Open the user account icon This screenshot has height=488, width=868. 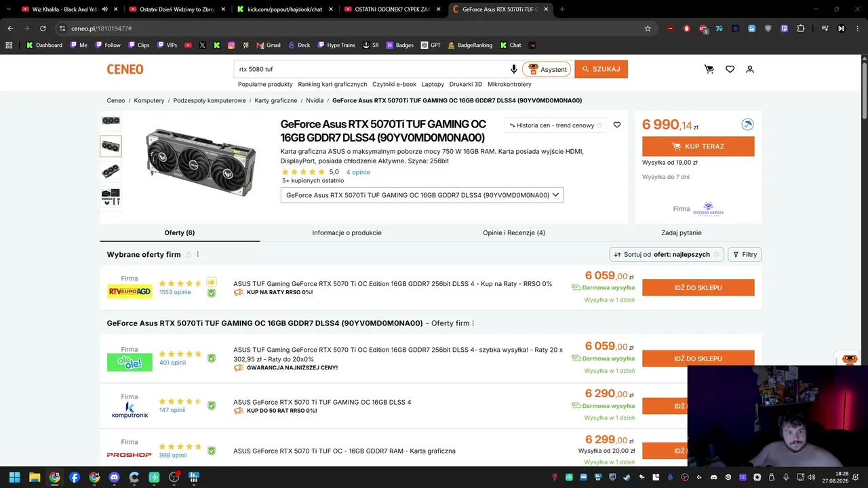pyautogui.click(x=750, y=69)
